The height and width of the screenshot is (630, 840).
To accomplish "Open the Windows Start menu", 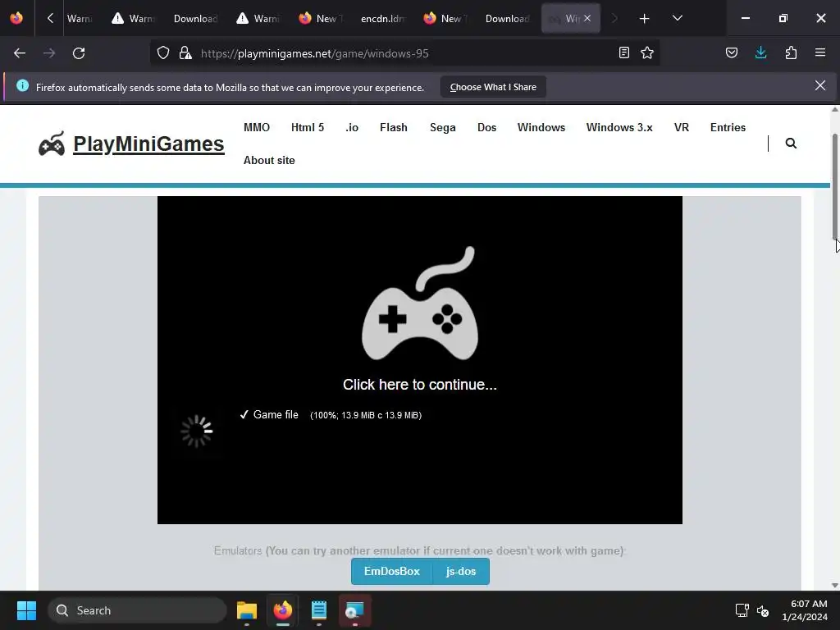I will [26, 610].
